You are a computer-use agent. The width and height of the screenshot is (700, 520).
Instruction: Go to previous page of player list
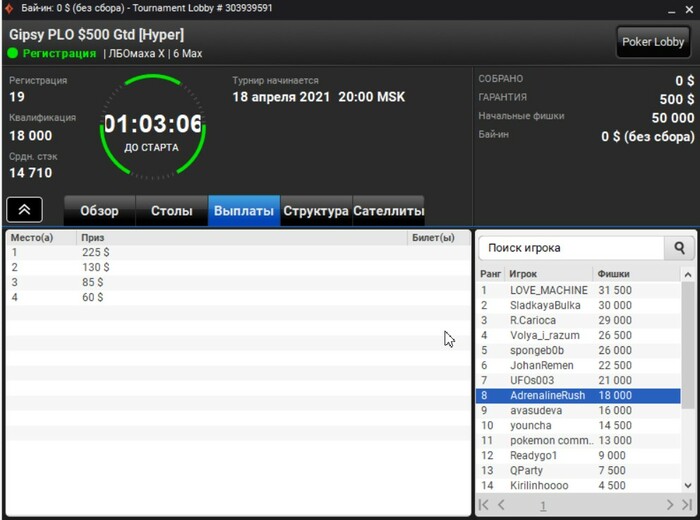pyautogui.click(x=501, y=505)
